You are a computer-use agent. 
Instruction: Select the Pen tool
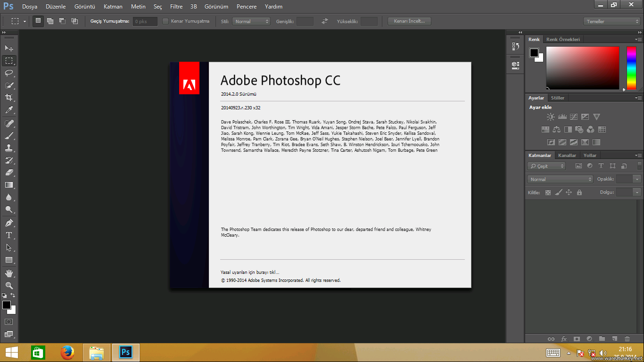[x=9, y=222]
